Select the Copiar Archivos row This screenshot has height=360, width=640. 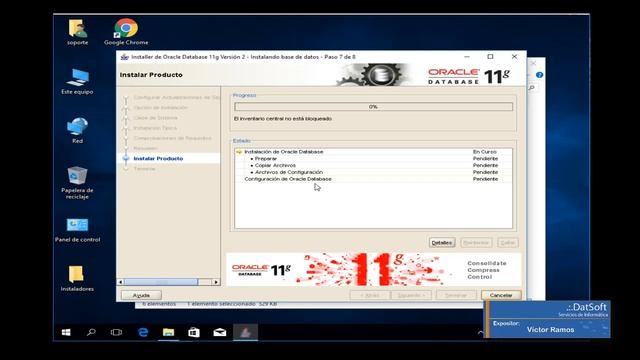373,165
